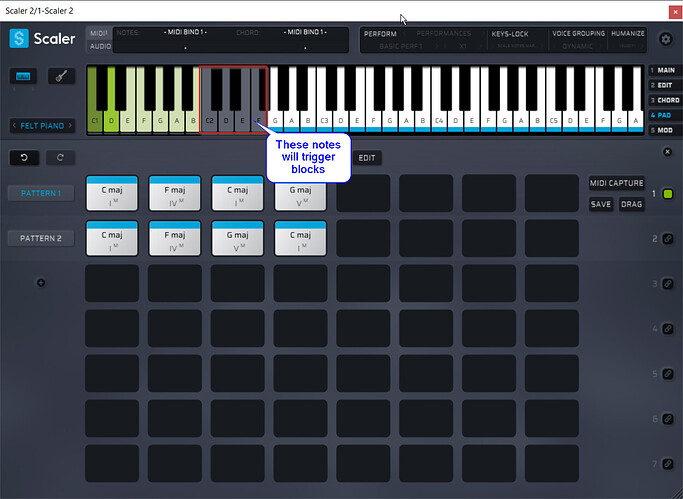
Task: Open the humanize option dropdown below HUMANIZE
Action: pos(628,46)
